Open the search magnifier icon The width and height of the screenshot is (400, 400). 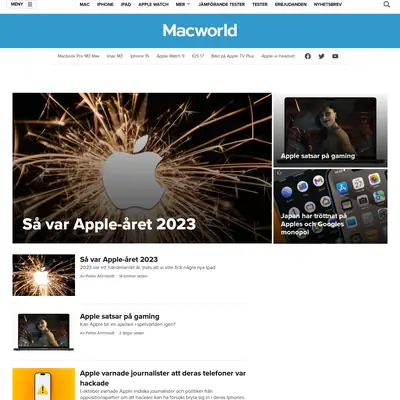[387, 4]
